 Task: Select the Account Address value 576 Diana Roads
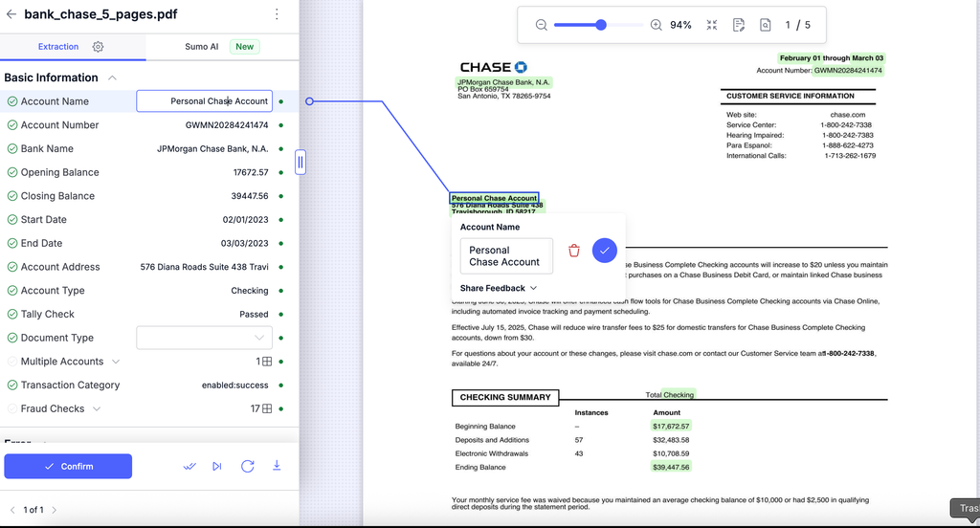[x=205, y=267]
